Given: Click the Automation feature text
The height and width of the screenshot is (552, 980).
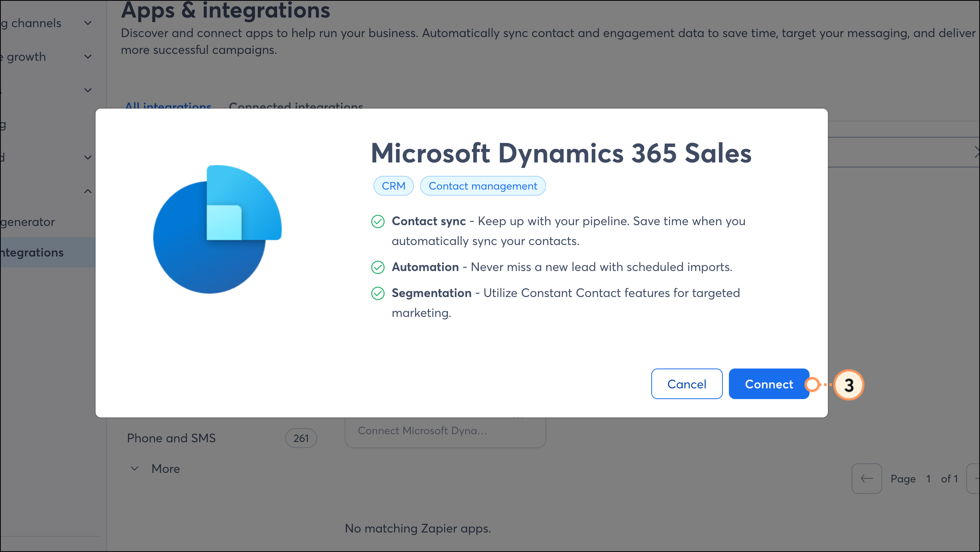Looking at the screenshot, I should [x=562, y=267].
